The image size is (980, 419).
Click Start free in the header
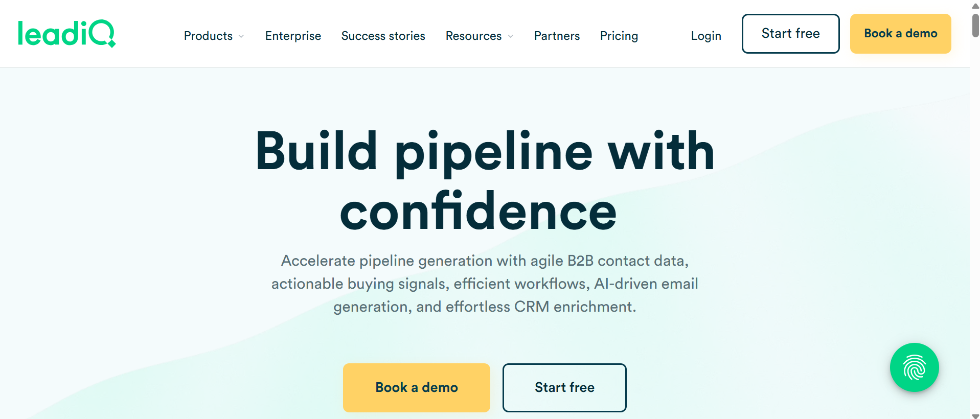[790, 34]
